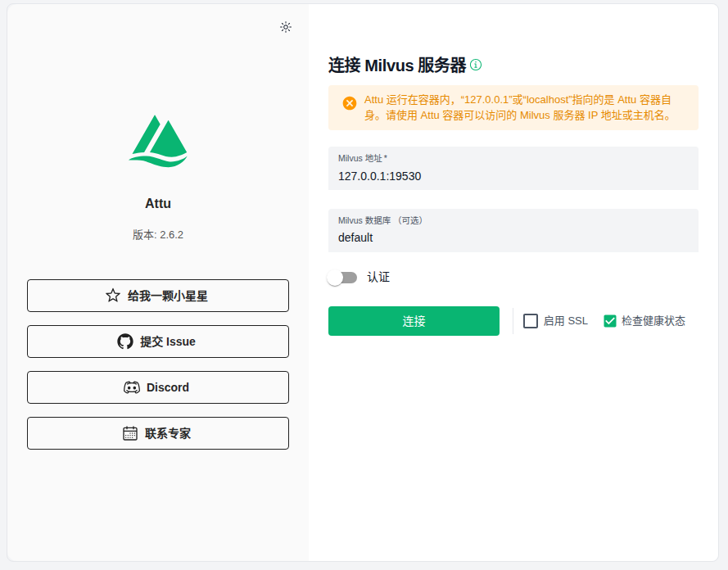Image resolution: width=728 pixels, height=570 pixels.
Task: Focus the Milvus 数据库 input with default
Action: tap(513, 231)
